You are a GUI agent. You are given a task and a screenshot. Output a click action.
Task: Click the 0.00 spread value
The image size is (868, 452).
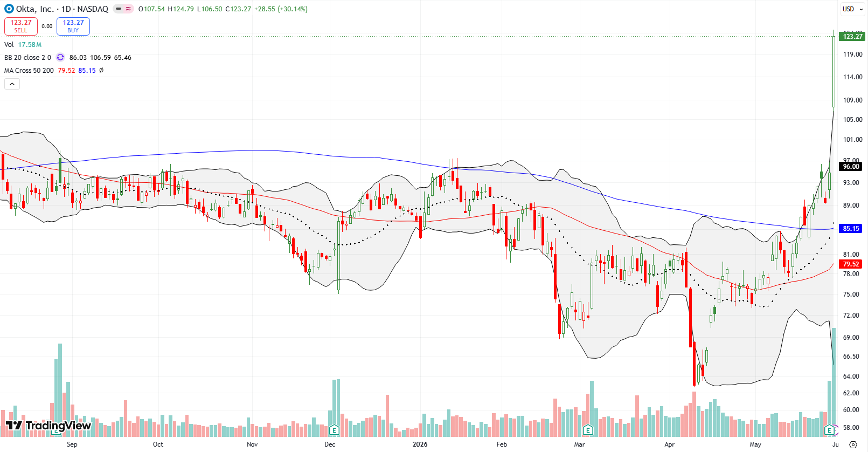click(47, 26)
